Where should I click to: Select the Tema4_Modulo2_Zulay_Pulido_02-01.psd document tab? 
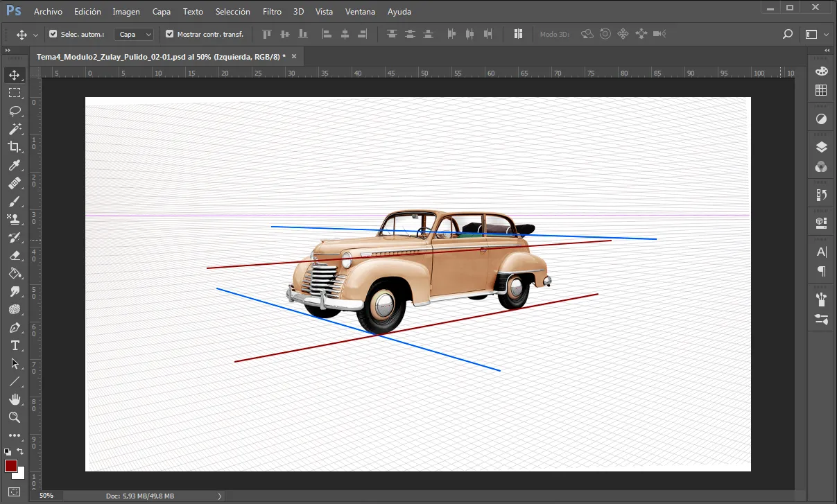(x=166, y=57)
